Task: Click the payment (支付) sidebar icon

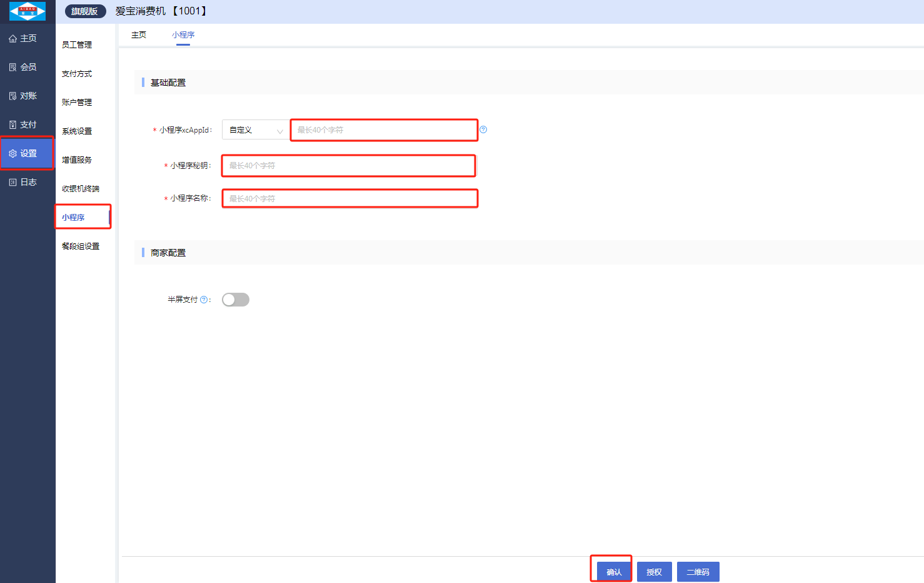Action: tap(13, 125)
